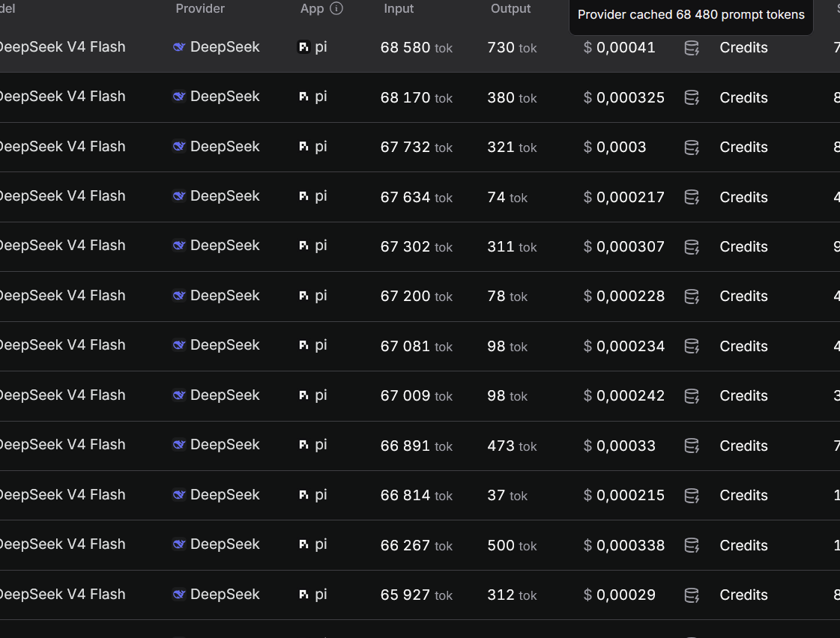
Task: Select output 98 tok in 67 009 row
Action: click(x=507, y=396)
